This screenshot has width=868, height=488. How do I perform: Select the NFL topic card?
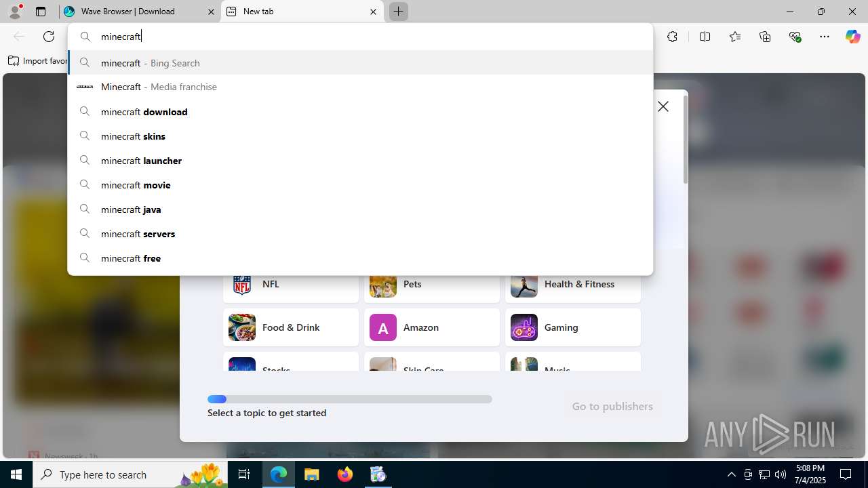pyautogui.click(x=291, y=287)
